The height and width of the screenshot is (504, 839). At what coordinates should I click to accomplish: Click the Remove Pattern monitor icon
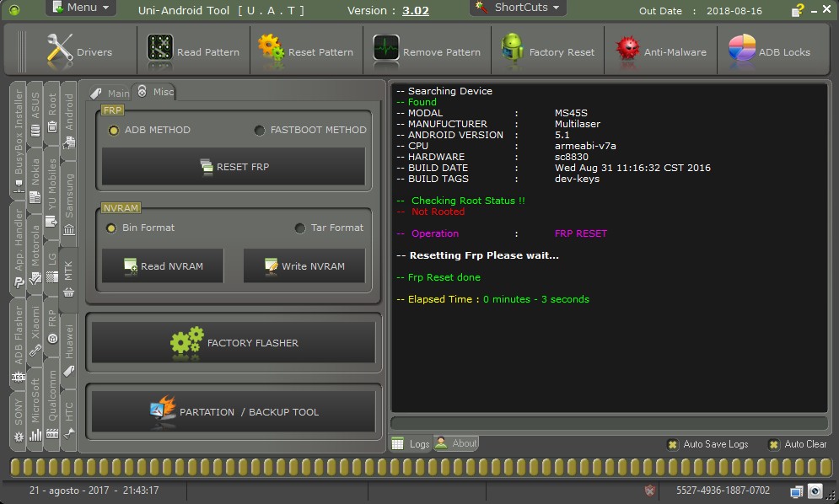coord(386,50)
